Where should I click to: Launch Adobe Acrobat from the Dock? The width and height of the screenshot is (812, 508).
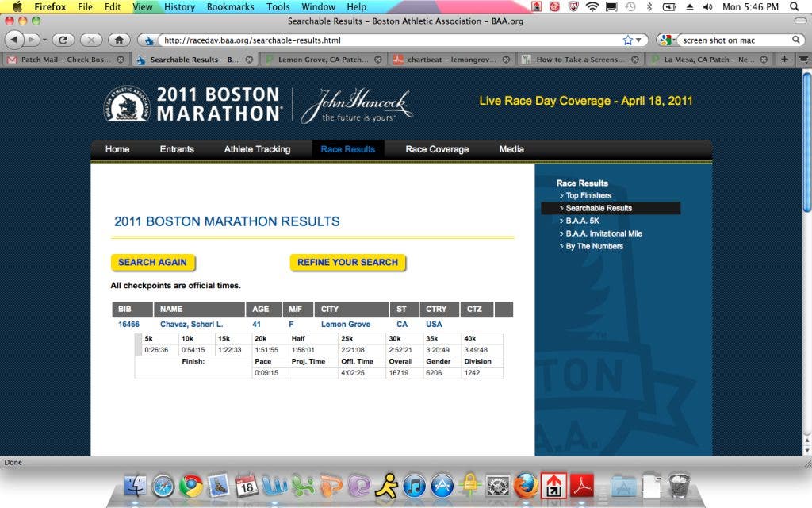tap(581, 486)
